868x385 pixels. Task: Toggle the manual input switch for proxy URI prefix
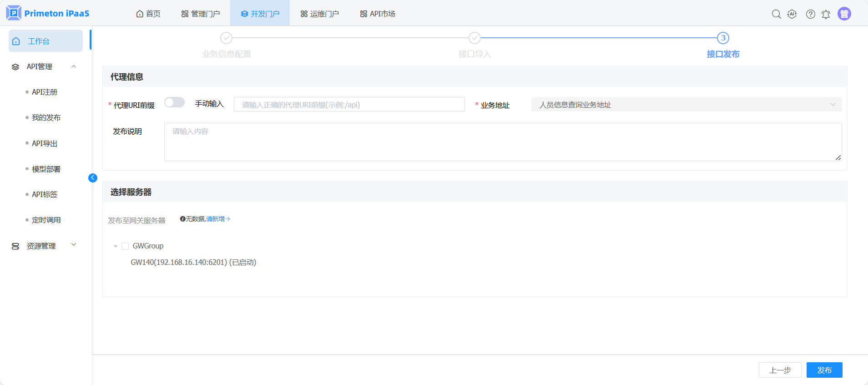coord(174,102)
